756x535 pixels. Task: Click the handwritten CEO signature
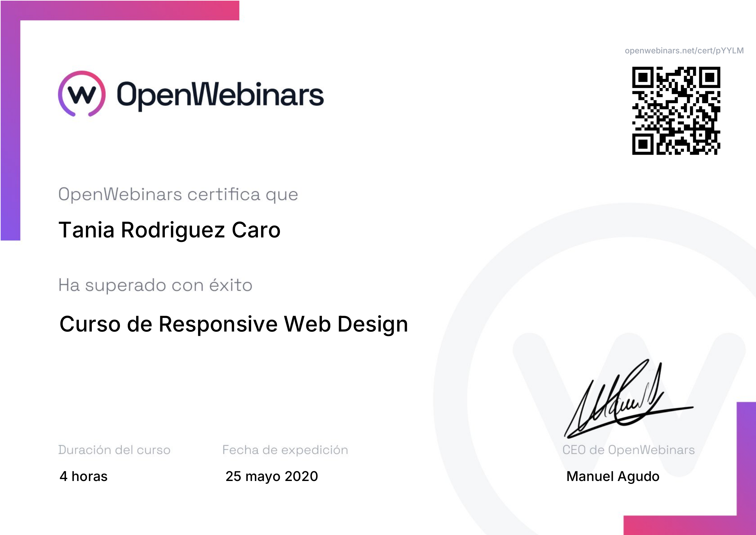coord(629,399)
